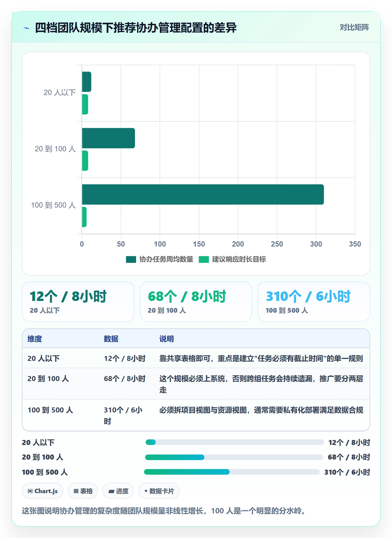392x538 pixels.
Task: Click the chart axis label 100 到 500 人
Action: pos(53,205)
